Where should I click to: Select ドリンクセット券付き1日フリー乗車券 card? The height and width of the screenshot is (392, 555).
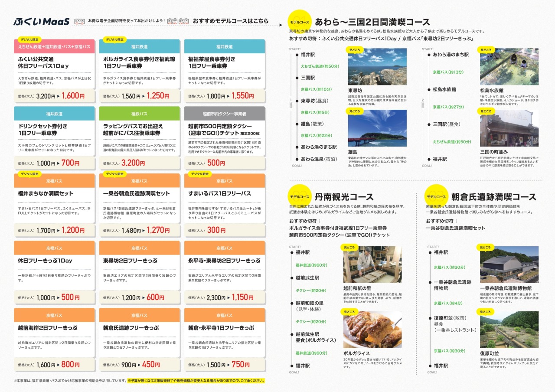pyautogui.click(x=54, y=138)
